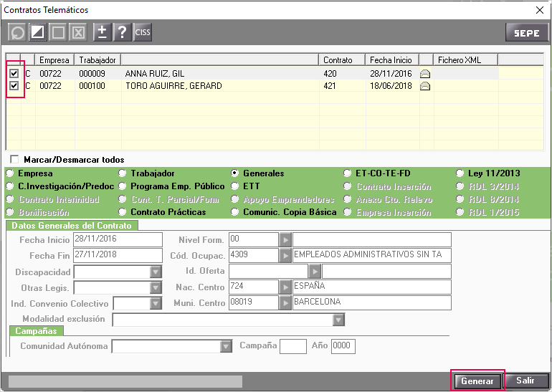This screenshot has width=552, height=392.
Task: Choose Contrato Prácticas radio option
Action: tap(122, 212)
